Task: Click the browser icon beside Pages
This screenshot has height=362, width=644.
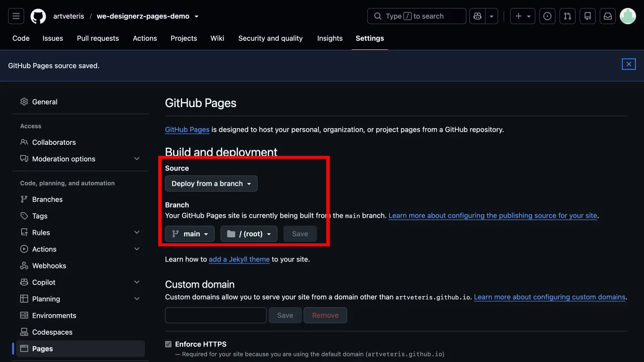Action: [x=24, y=348]
